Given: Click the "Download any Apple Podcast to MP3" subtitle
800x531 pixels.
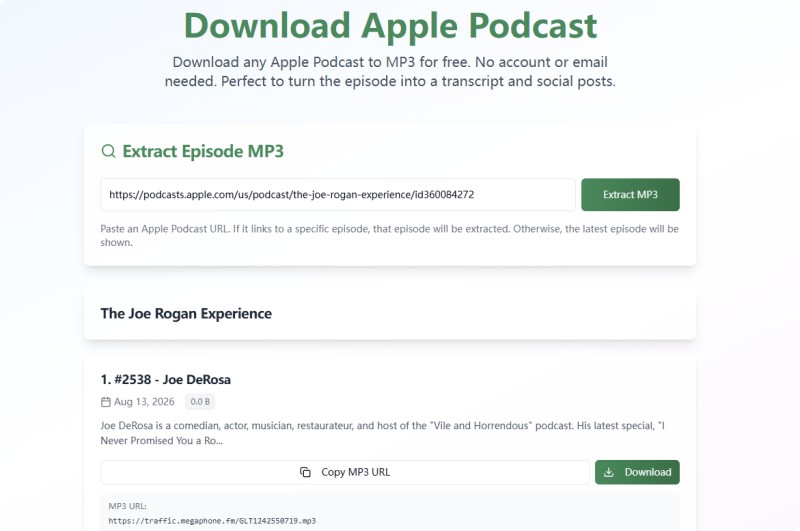Looking at the screenshot, I should click(390, 71).
